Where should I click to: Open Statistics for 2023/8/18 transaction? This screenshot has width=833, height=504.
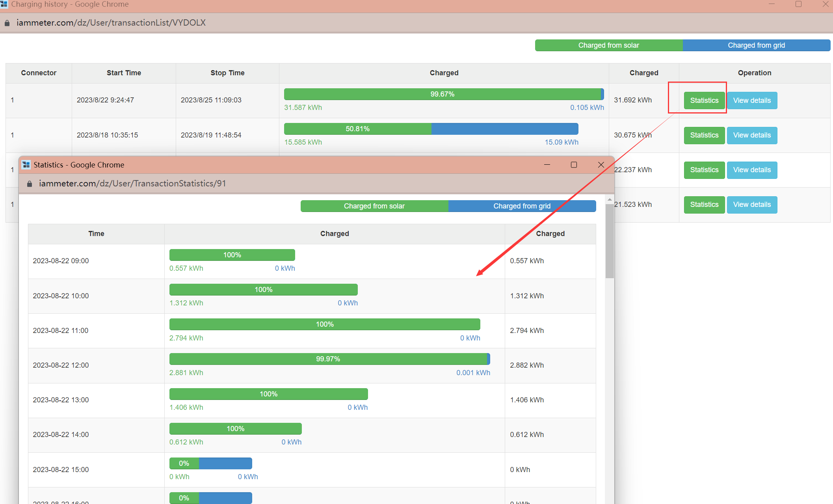(x=704, y=135)
